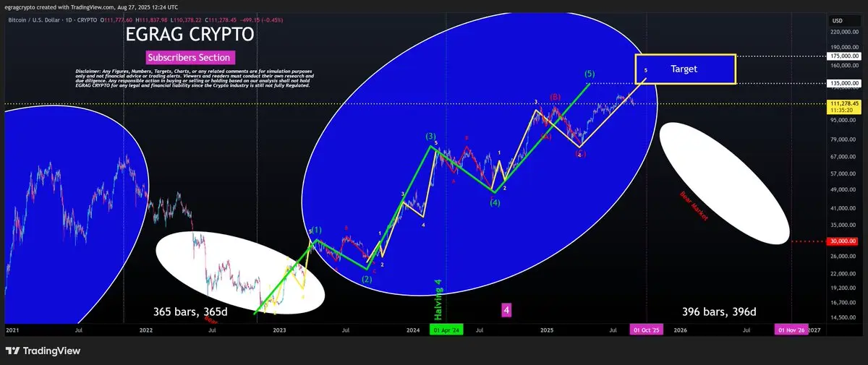Click the 79,000.00 price axis value
Viewport: 868px width, 365px height.
[x=845, y=139]
